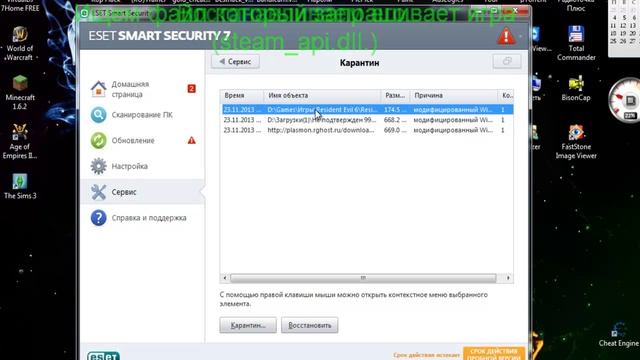The image size is (640, 360).
Task: Select the Сервис tools icon
Action: (x=98, y=192)
